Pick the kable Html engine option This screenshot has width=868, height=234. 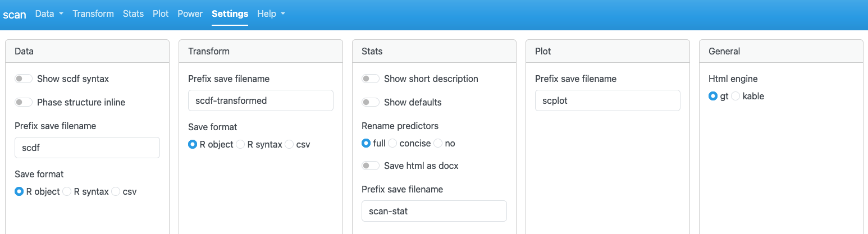pos(736,96)
